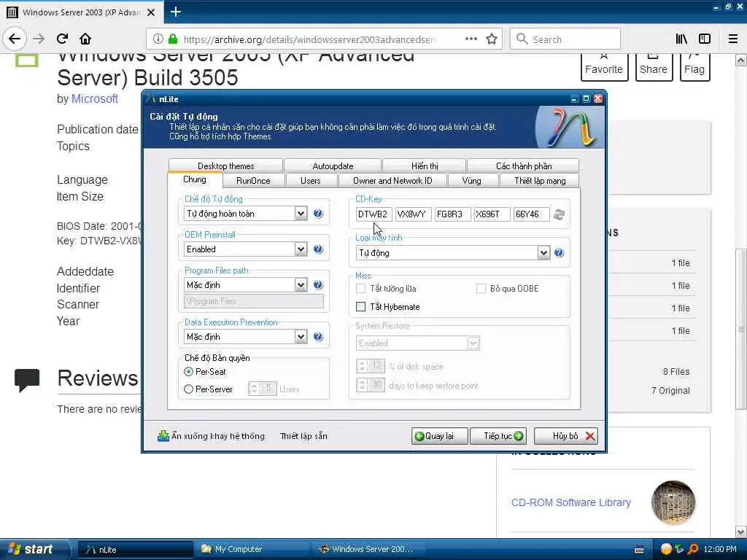Click the Ẩn xuống khay hệ thống tray icon
The height and width of the screenshot is (560, 747).
click(x=163, y=436)
